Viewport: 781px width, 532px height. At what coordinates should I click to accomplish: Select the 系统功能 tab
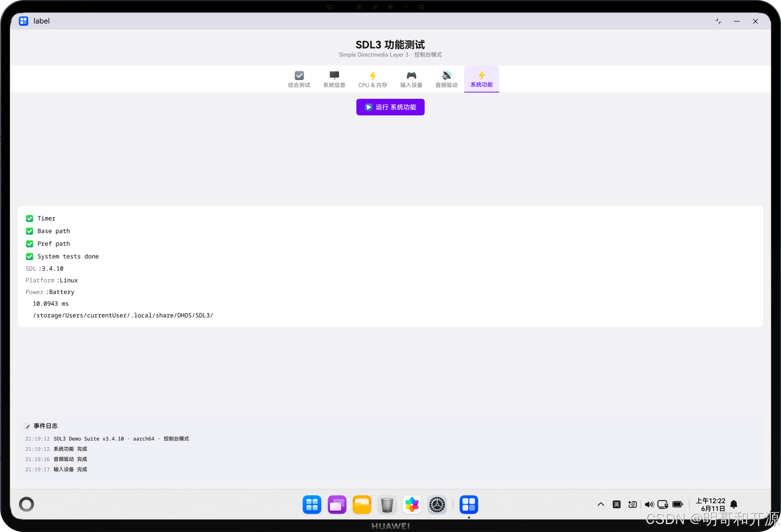pos(481,79)
